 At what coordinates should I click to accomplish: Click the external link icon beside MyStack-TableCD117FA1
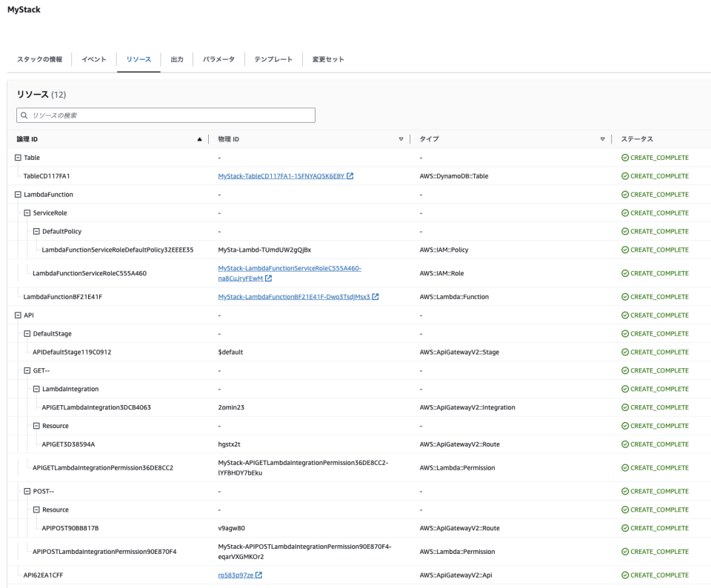(x=352, y=176)
